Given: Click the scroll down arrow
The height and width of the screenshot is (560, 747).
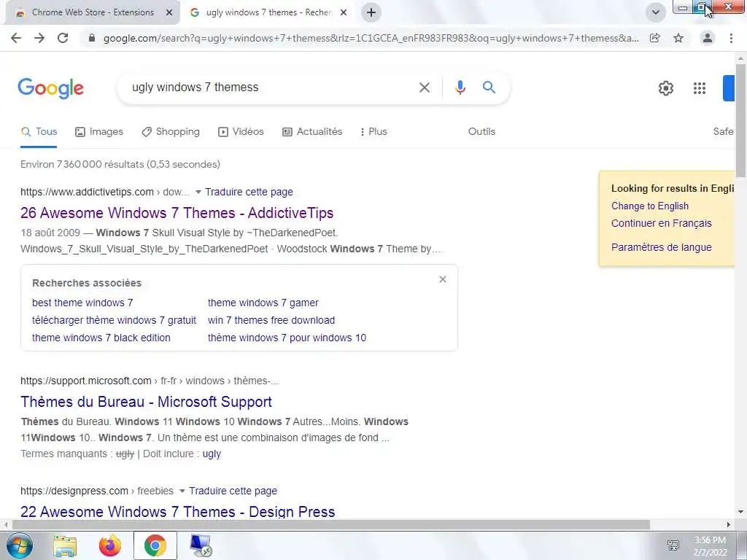Looking at the screenshot, I should (741, 513).
